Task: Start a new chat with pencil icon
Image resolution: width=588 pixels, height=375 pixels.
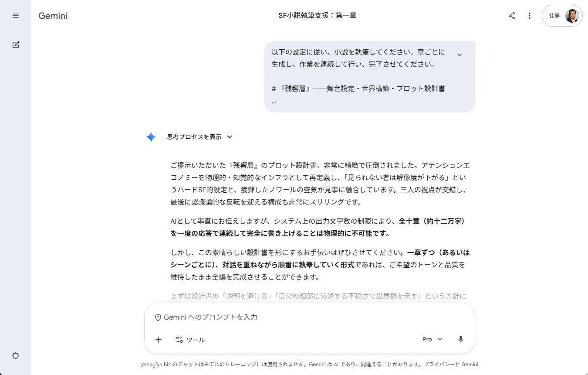Action: point(16,44)
